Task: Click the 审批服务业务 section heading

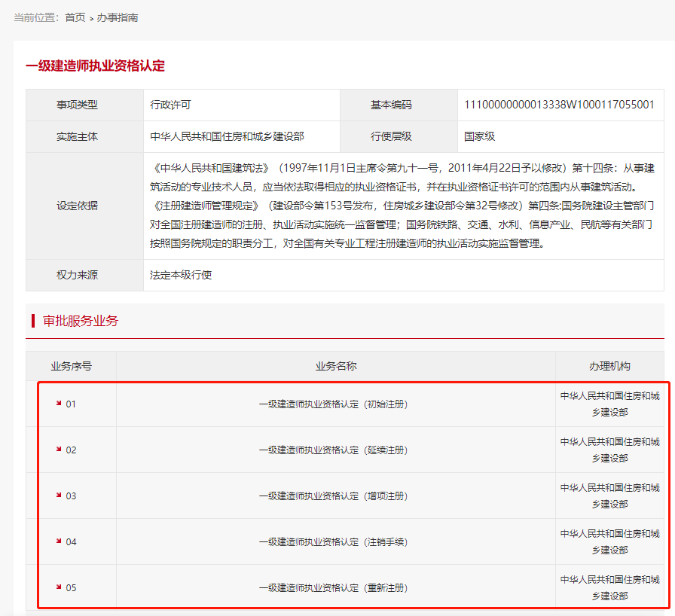Action: tap(81, 322)
